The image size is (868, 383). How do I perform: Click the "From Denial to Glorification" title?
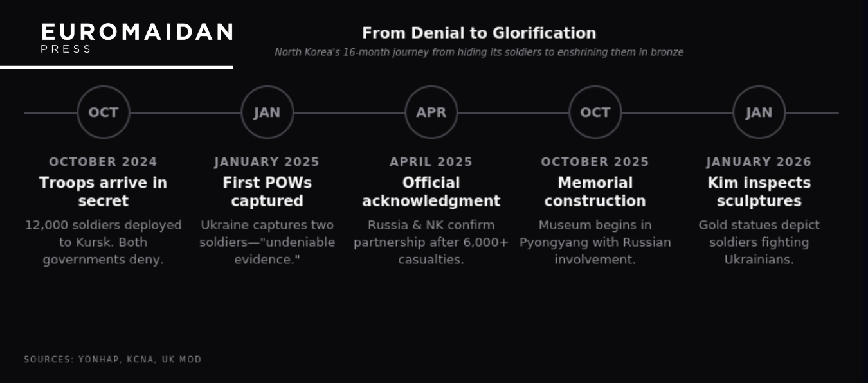point(479,33)
